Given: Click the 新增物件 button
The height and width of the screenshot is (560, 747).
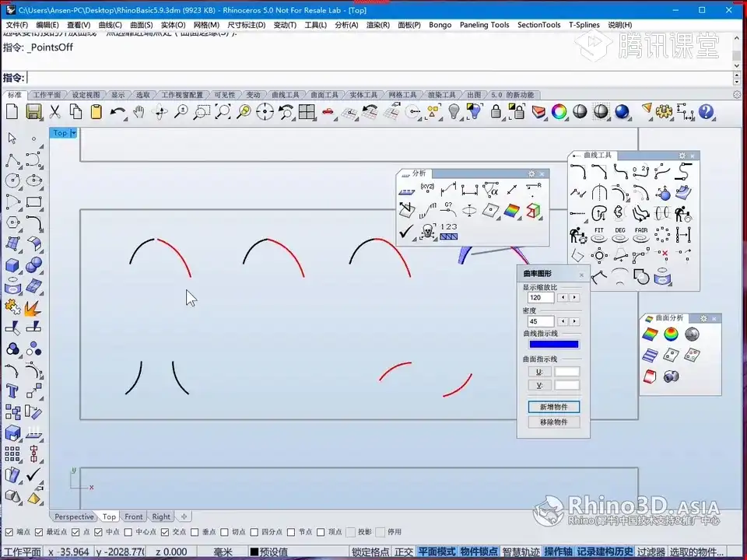Looking at the screenshot, I should coord(553,407).
